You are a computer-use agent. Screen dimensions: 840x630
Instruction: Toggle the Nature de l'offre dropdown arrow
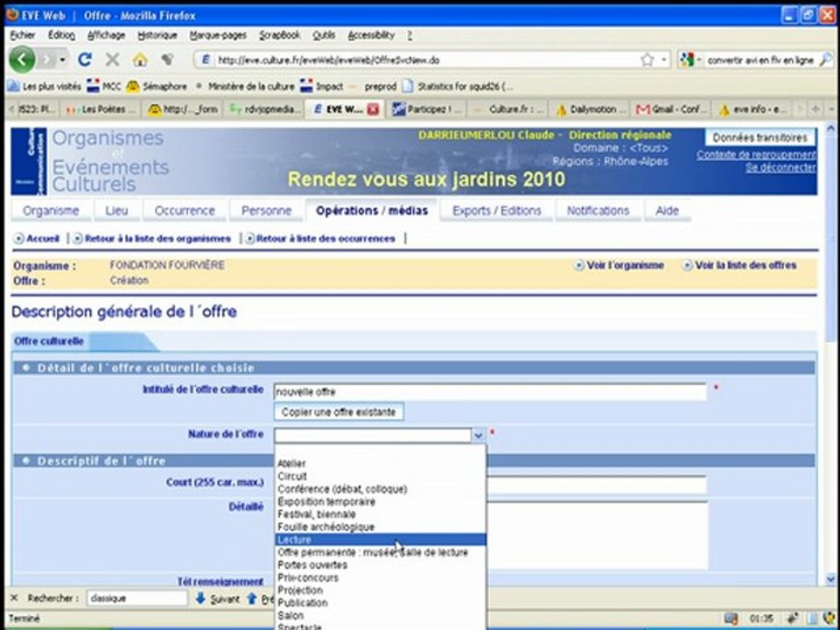478,435
